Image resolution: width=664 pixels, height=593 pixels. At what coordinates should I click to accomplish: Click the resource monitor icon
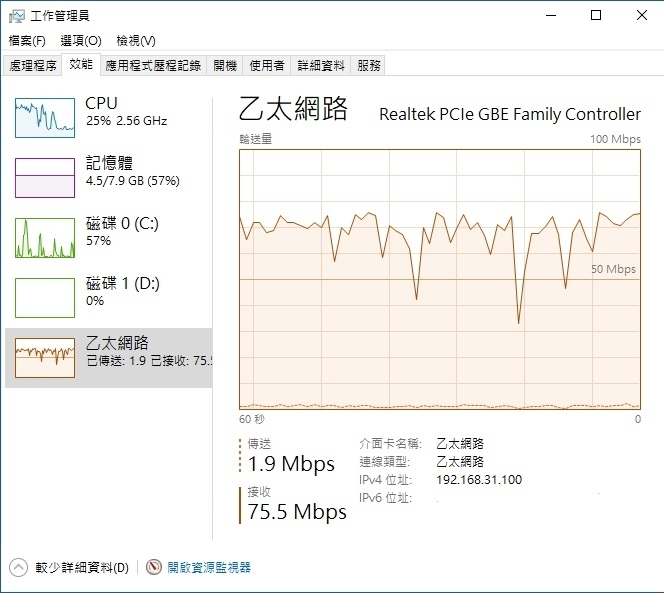(x=154, y=567)
